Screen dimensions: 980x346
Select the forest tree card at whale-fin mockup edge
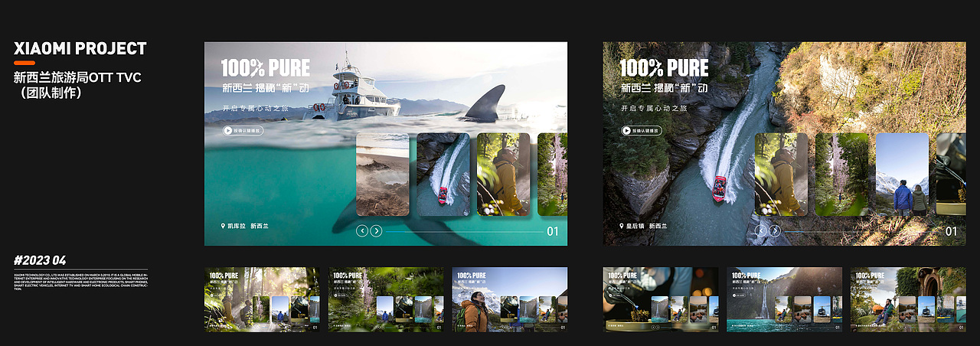(553, 175)
